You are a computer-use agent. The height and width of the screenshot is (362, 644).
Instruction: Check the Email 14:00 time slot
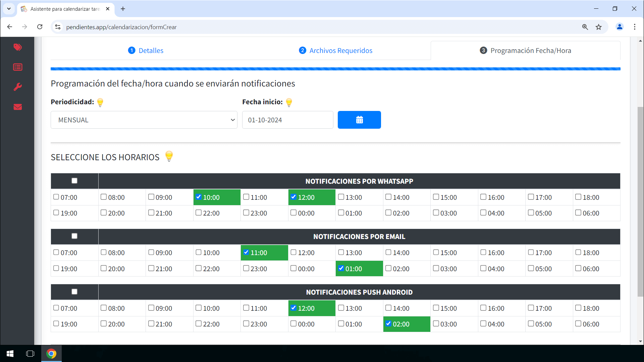(x=388, y=252)
